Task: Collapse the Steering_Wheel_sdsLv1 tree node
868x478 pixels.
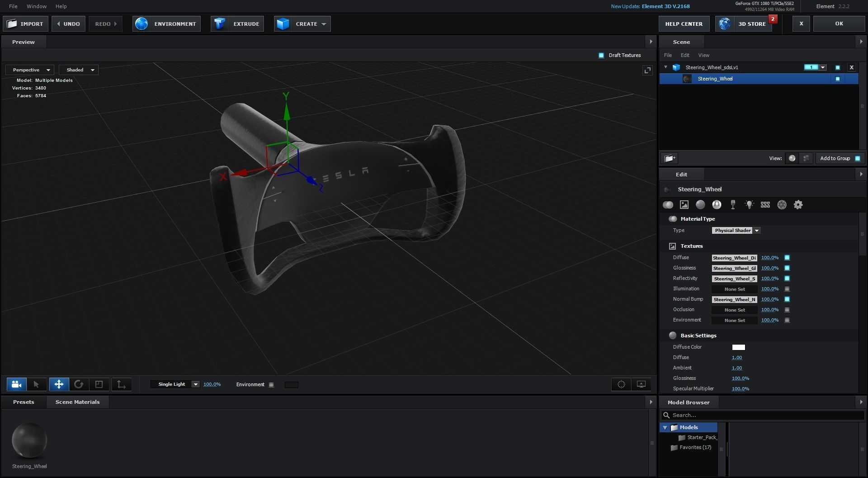Action: [665, 67]
